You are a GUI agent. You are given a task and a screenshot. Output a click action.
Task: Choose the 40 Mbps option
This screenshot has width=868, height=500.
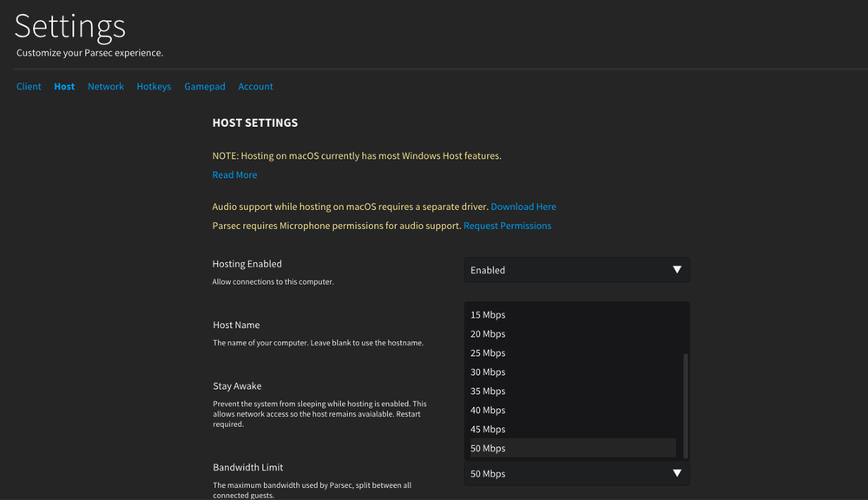[x=573, y=411]
